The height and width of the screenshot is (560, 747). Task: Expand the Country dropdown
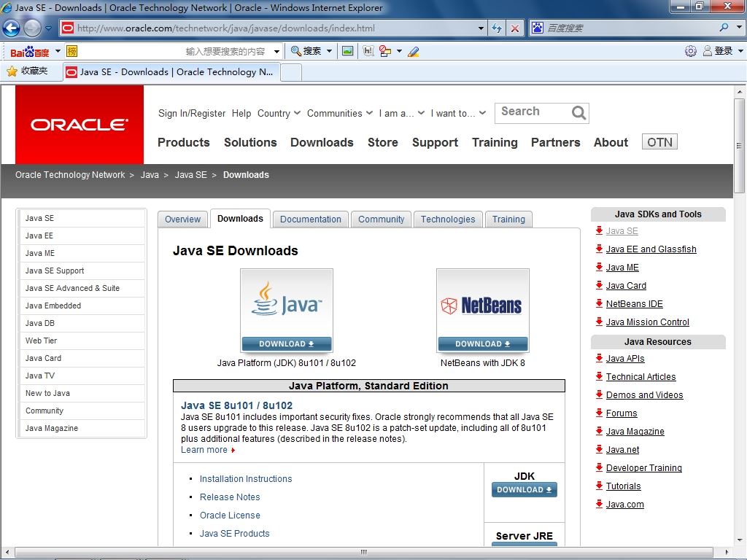297,113
